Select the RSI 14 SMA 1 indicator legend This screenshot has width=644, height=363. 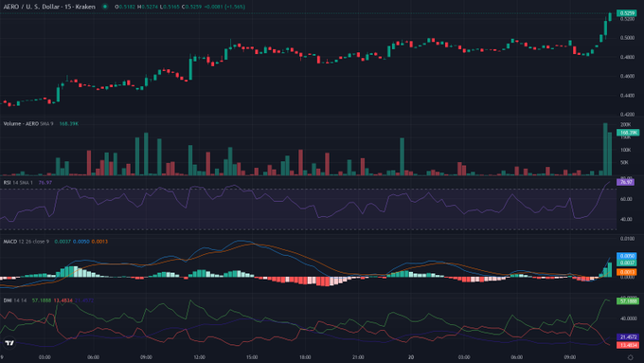18,183
